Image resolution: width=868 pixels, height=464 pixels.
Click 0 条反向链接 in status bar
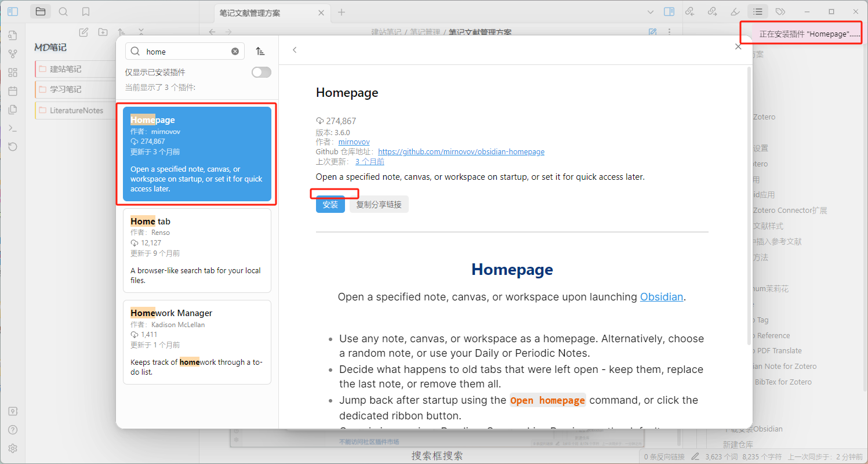[664, 456]
